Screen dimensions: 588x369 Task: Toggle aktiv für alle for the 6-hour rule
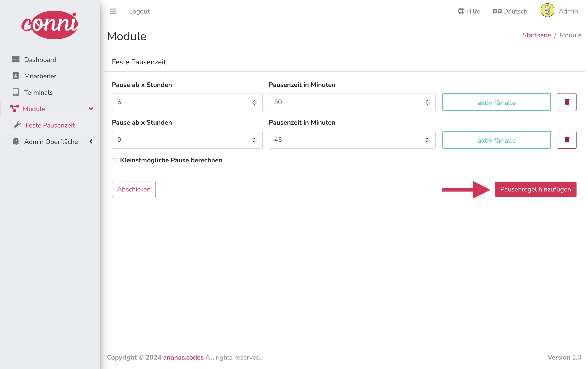497,102
